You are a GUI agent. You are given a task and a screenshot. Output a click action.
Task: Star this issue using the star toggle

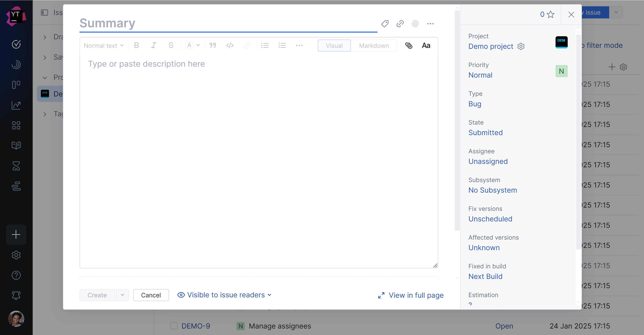tap(550, 15)
